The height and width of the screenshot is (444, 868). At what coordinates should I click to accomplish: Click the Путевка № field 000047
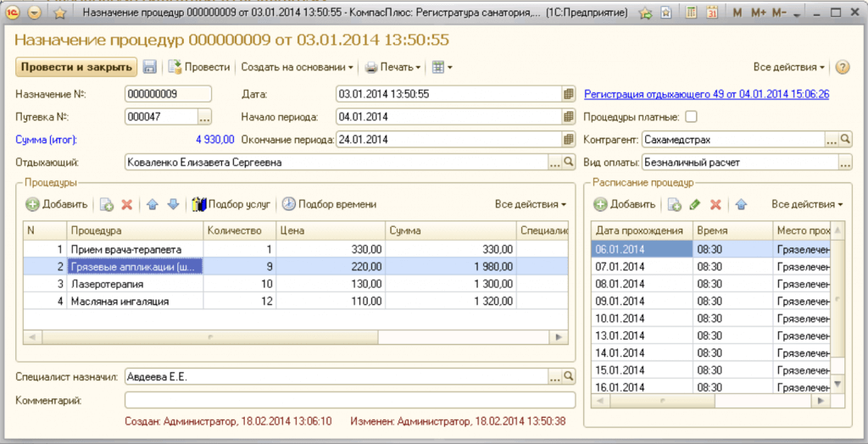coord(161,117)
